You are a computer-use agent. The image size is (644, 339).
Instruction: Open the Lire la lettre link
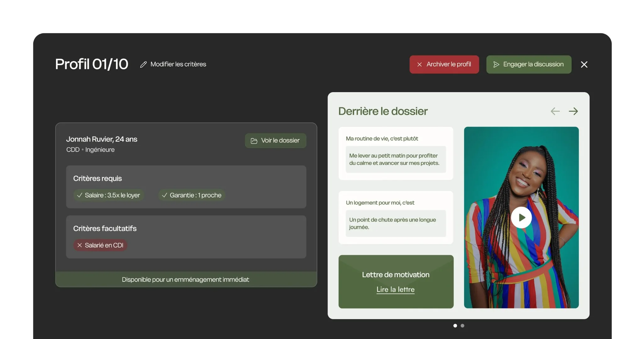[x=395, y=290]
